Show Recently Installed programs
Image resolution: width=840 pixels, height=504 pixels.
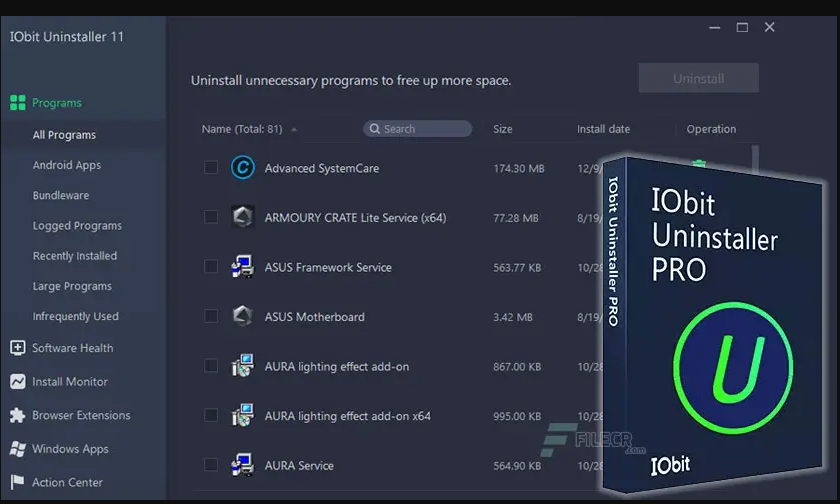click(75, 256)
